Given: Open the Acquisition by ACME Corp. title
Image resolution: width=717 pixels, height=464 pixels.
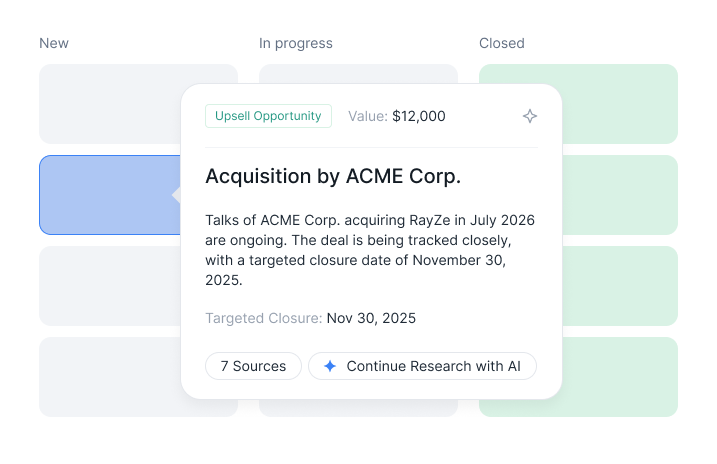Looking at the screenshot, I should point(333,176).
